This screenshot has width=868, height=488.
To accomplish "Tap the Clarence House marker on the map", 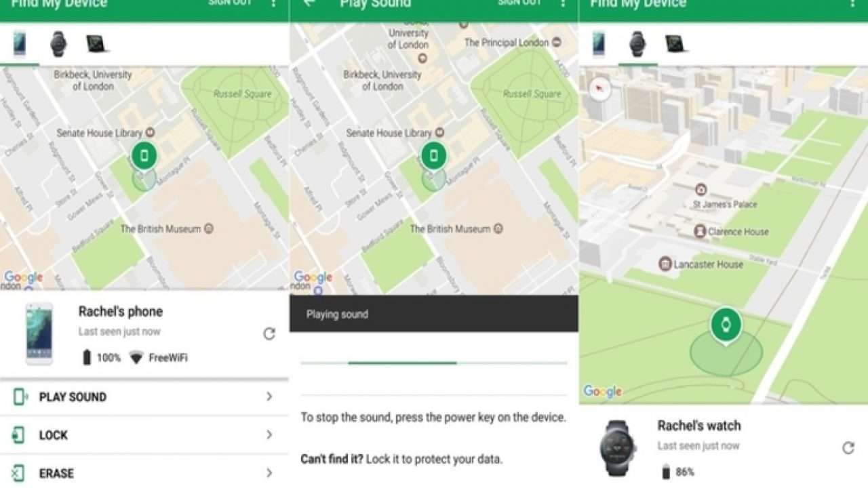I will tap(700, 232).
